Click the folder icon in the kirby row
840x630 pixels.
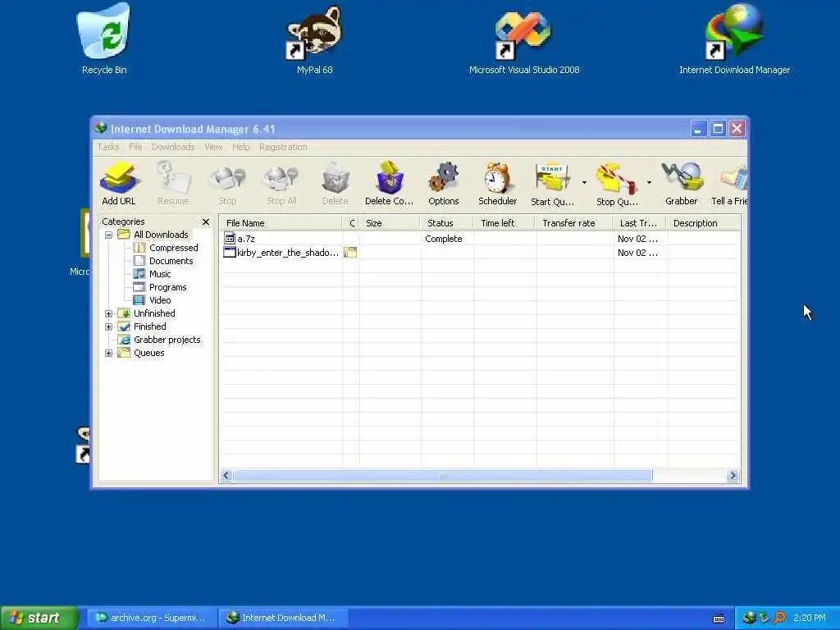350,253
